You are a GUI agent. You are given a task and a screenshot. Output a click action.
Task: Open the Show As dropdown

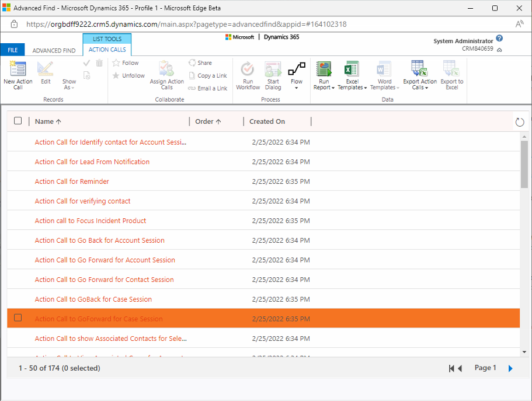pyautogui.click(x=69, y=84)
